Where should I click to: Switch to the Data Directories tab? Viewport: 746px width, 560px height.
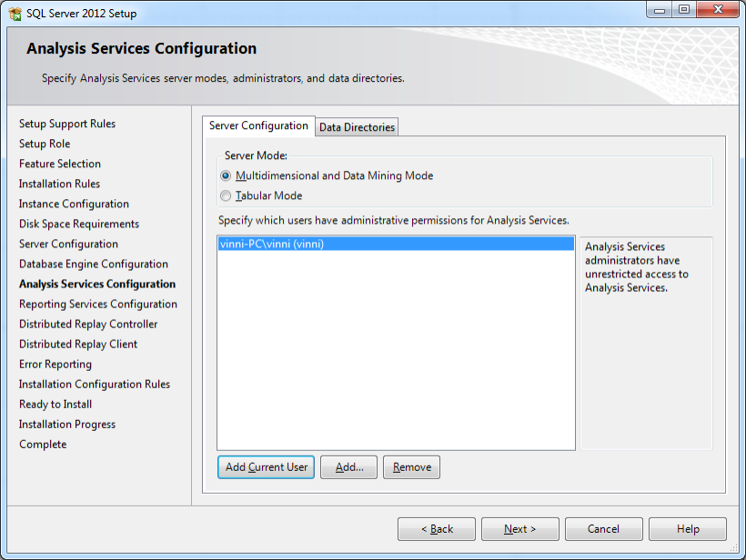click(x=357, y=127)
